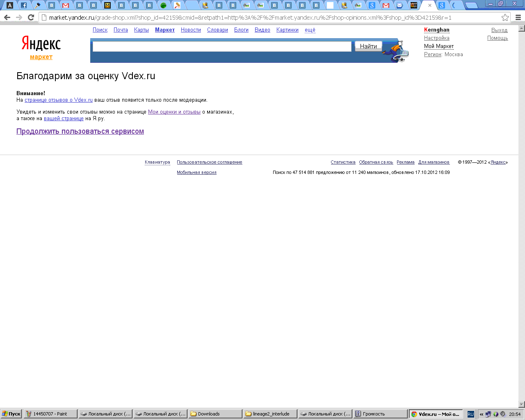
Task: Click the Выход logout link
Action: tap(500, 30)
